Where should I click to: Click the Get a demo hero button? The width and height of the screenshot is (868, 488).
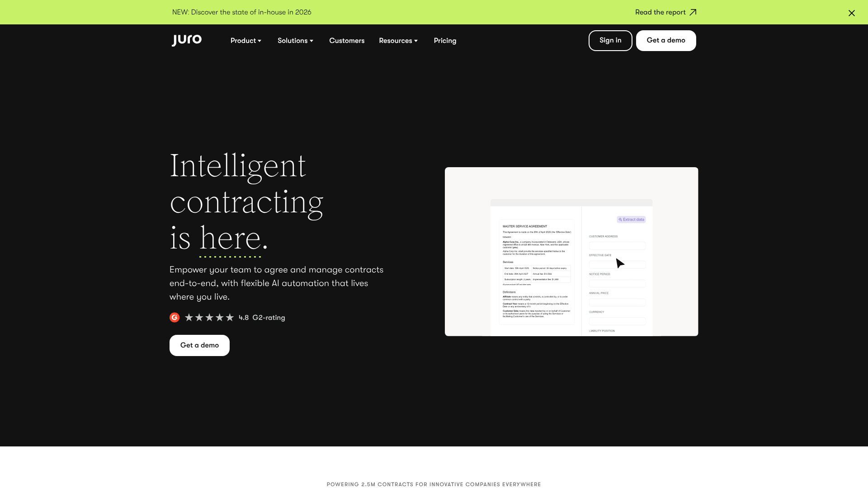point(199,345)
